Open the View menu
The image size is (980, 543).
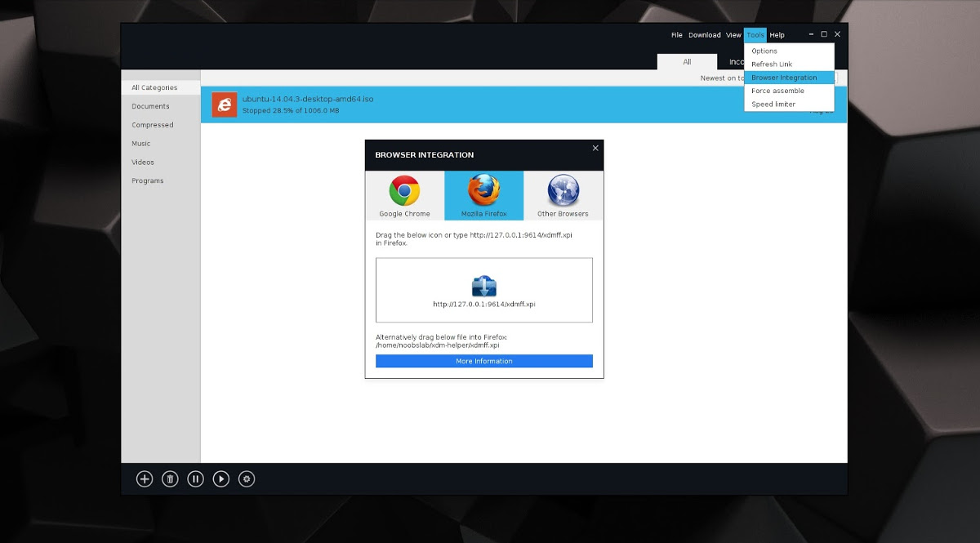[x=733, y=35]
